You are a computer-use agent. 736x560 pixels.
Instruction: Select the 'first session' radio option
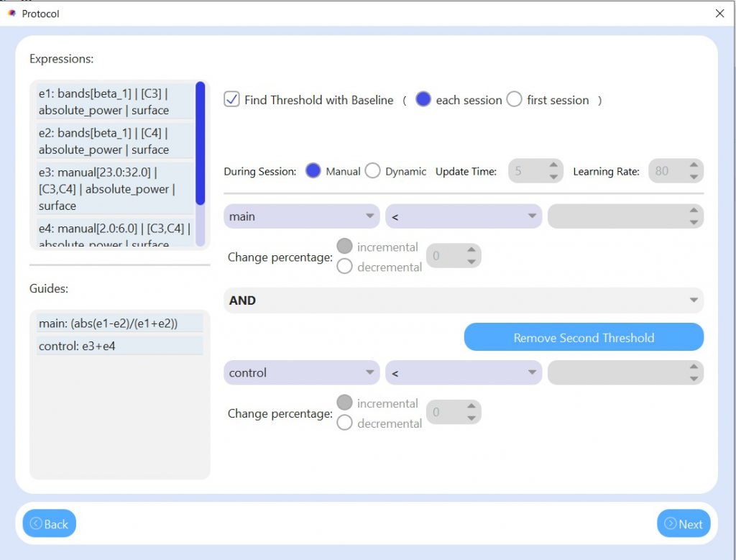[x=514, y=100]
